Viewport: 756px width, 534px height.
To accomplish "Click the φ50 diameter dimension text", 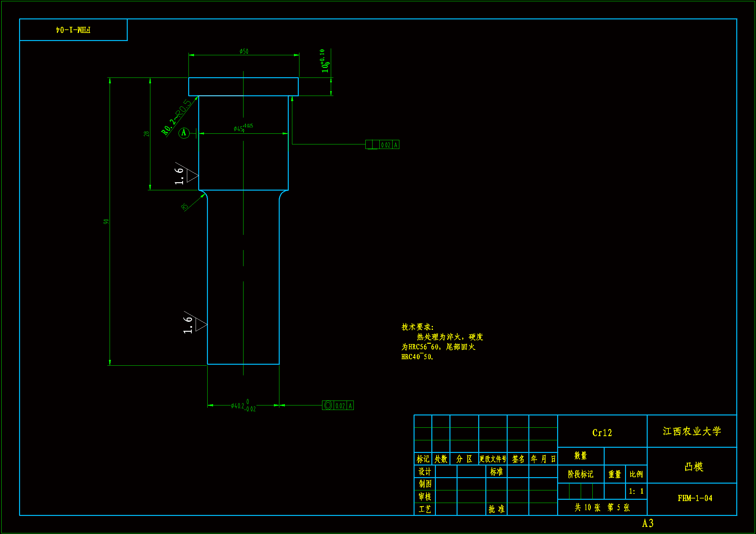I will point(244,51).
